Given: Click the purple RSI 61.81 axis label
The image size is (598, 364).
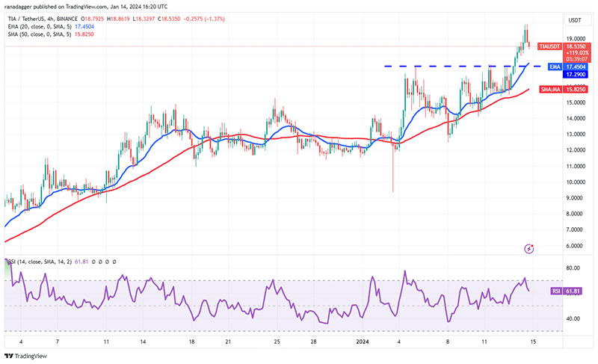Looking at the screenshot, I should [567, 291].
